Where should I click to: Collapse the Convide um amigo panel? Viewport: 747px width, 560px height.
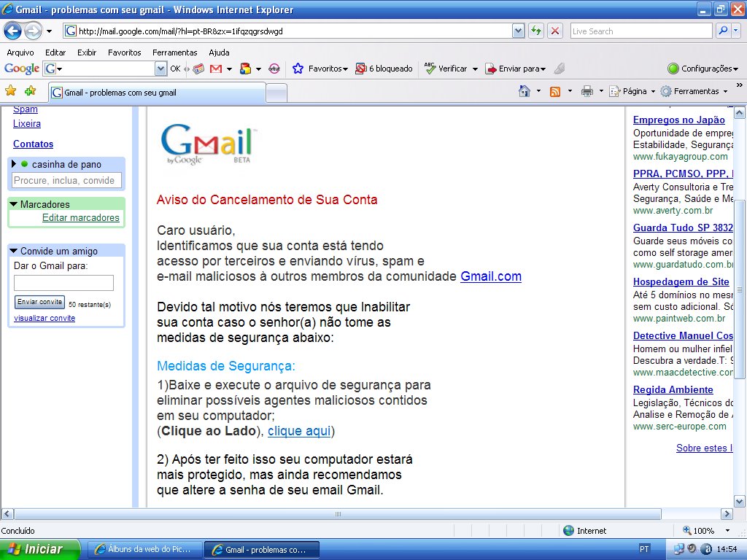click(x=15, y=249)
